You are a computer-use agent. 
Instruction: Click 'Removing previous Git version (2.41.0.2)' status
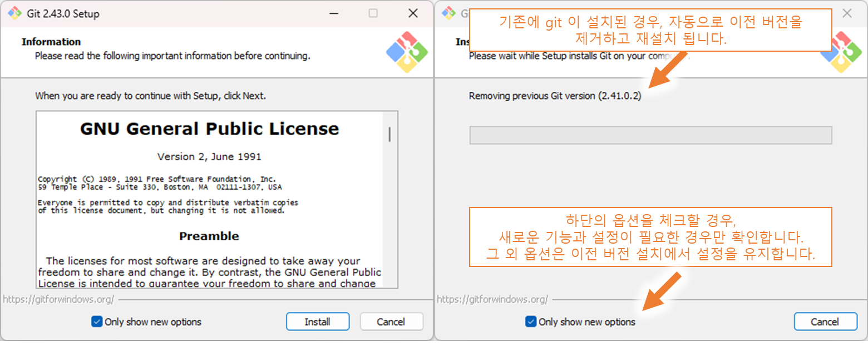(x=555, y=96)
